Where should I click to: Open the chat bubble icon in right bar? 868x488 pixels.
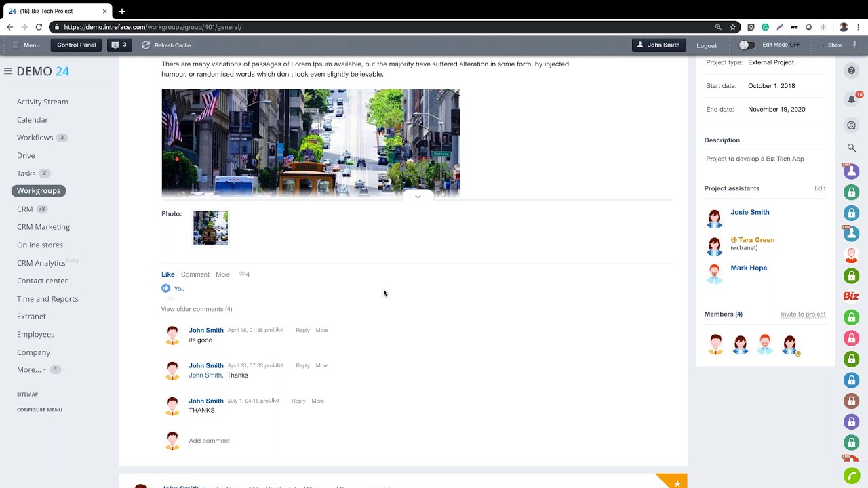point(852,125)
